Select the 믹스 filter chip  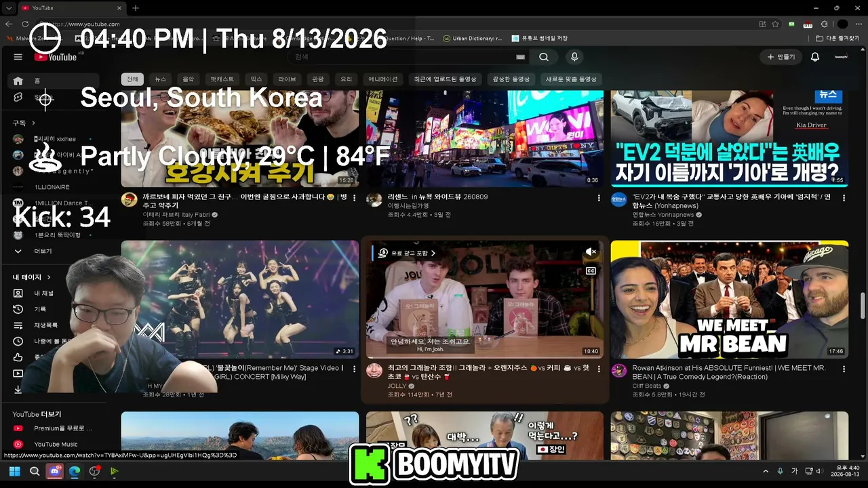[x=256, y=79]
